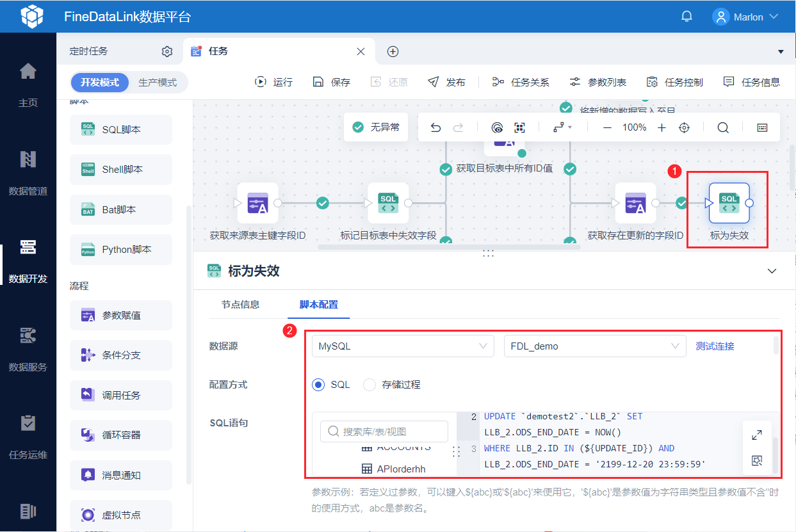Switch to 开发模式 development mode
This screenshot has height=532, width=796.
tap(100, 83)
